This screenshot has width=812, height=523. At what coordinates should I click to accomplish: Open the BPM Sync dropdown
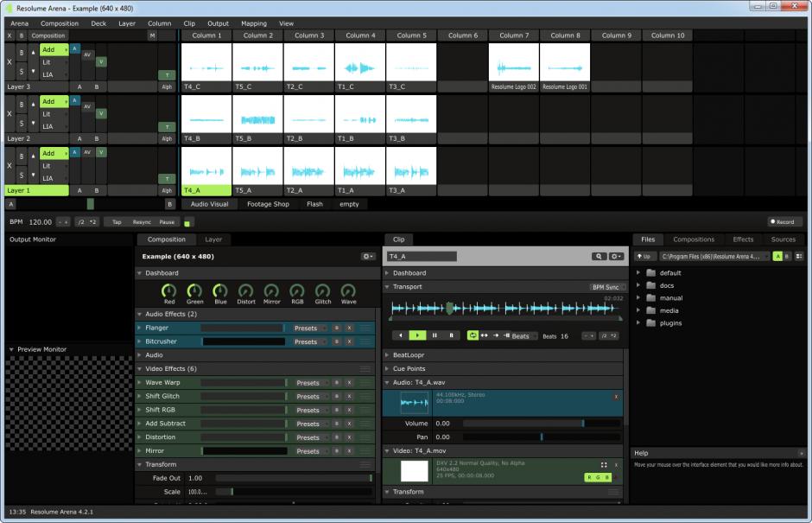(x=607, y=287)
